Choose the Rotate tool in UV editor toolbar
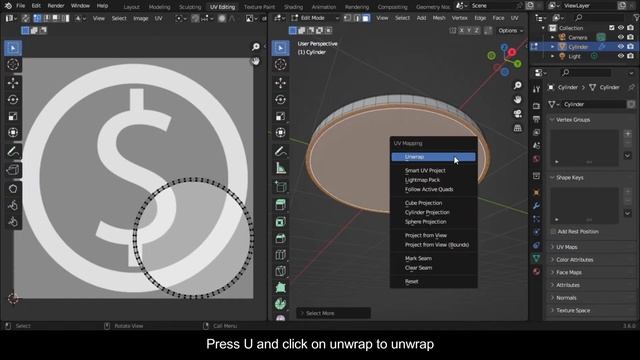Viewport: 640px width, 360px height. tap(13, 100)
